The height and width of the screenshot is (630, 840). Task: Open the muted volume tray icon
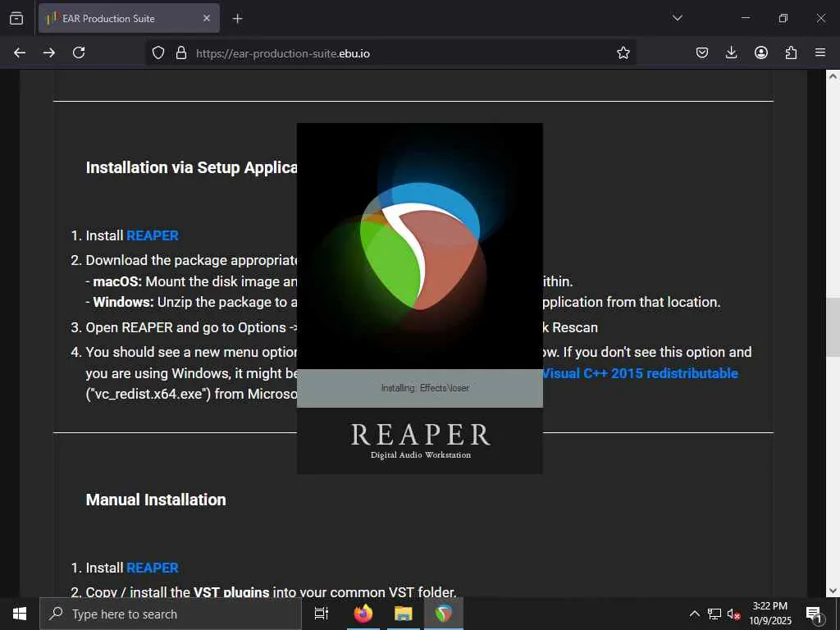tap(733, 614)
